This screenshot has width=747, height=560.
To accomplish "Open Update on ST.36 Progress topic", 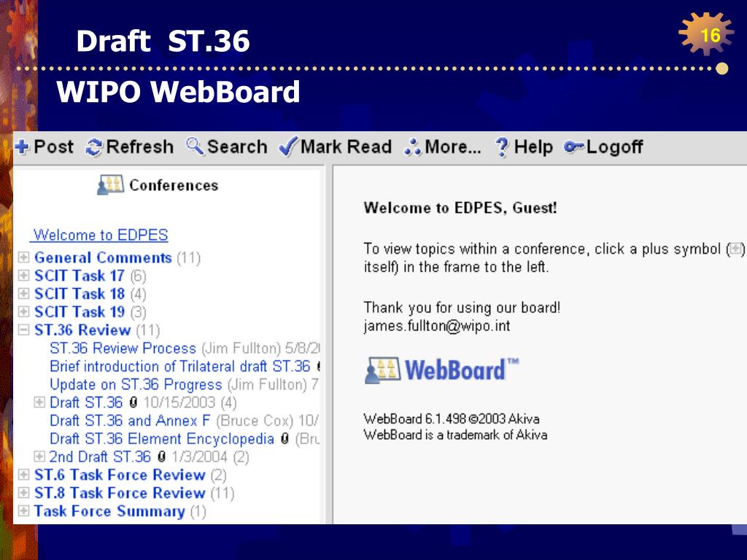I will tap(136, 384).
